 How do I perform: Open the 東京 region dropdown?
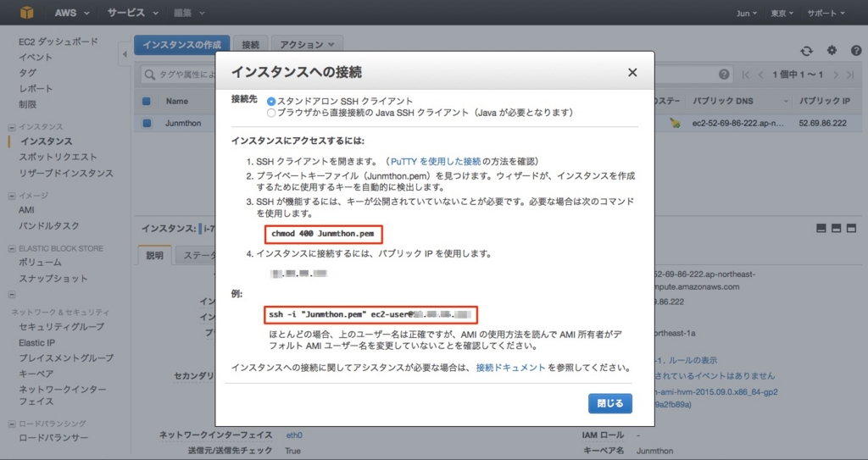point(782,14)
